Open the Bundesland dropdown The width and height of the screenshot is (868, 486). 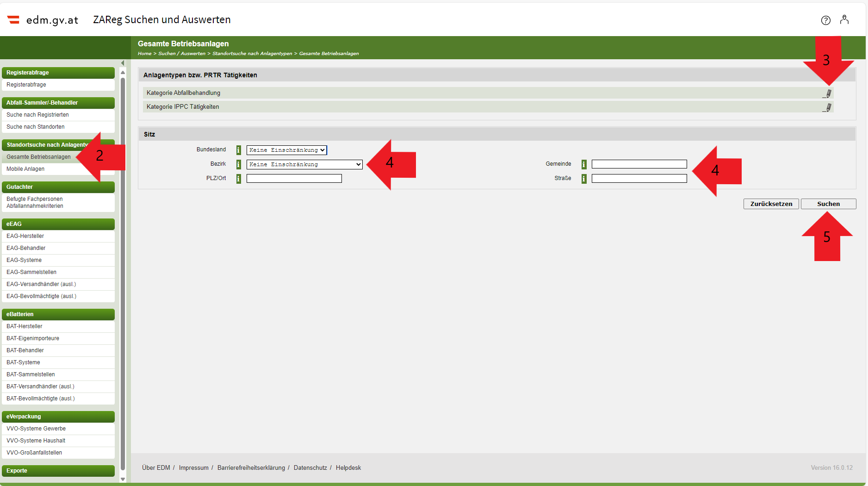coord(287,150)
